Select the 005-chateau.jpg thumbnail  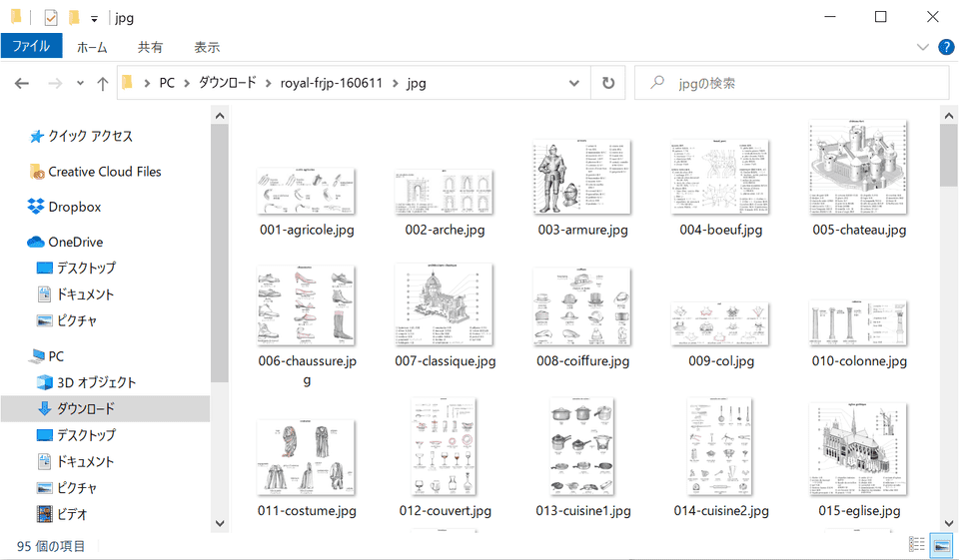point(858,168)
